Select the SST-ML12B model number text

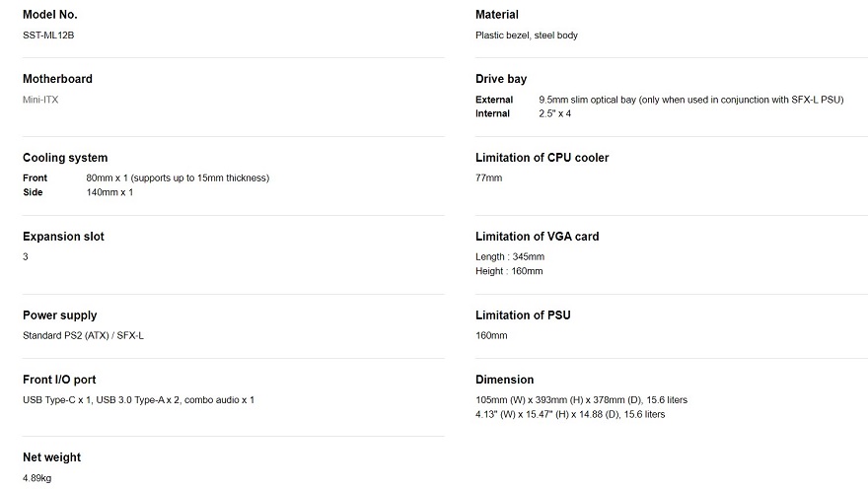tap(48, 35)
